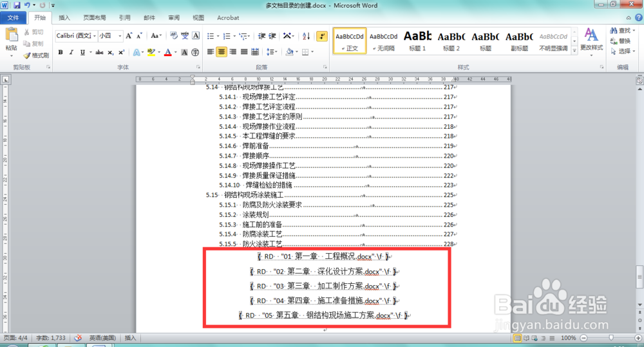Click the Save icon in quick access
Image resolution: width=644 pixels, height=347 pixels.
point(17,5)
